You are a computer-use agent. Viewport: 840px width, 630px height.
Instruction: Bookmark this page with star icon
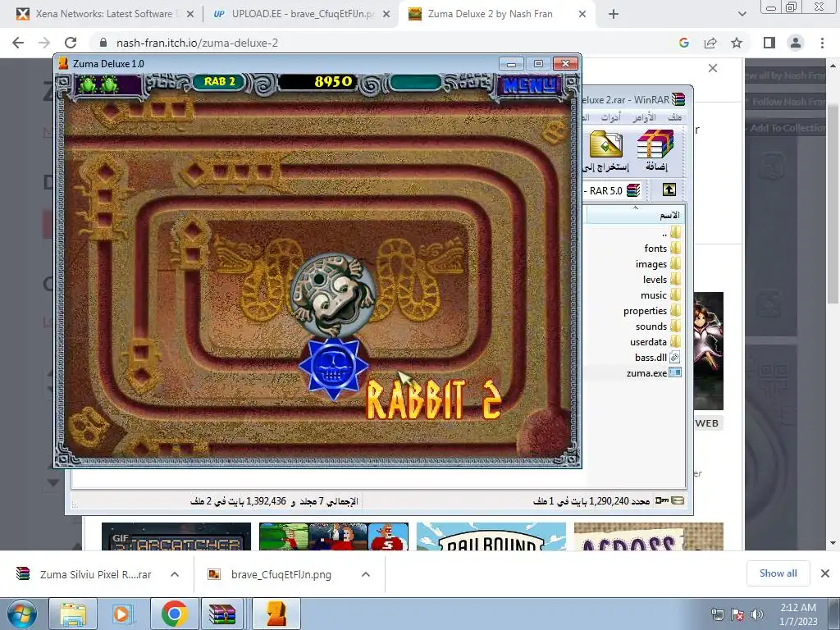[x=737, y=43]
